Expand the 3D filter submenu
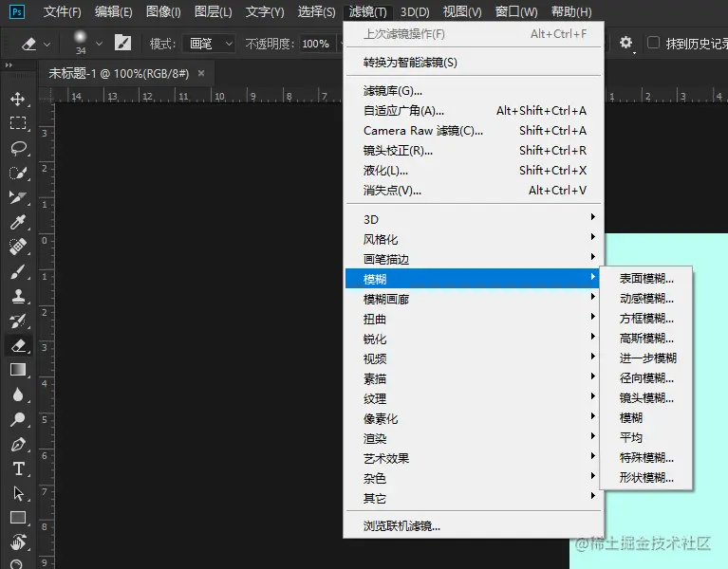This screenshot has width=728, height=569. [473, 219]
